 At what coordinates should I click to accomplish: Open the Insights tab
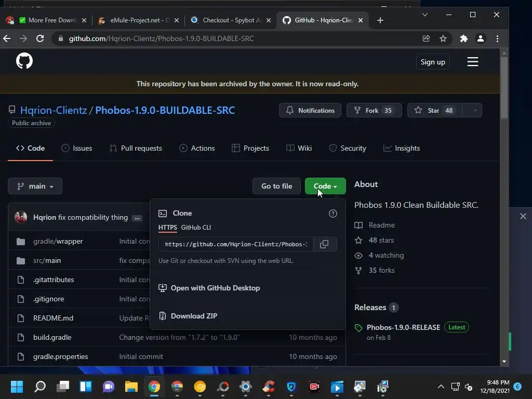point(402,148)
